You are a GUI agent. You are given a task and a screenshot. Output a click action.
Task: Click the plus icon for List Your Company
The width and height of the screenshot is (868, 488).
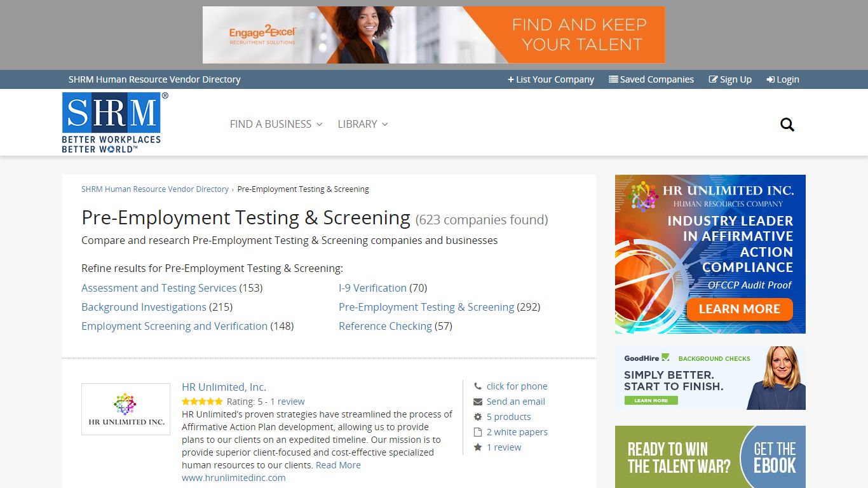511,79
